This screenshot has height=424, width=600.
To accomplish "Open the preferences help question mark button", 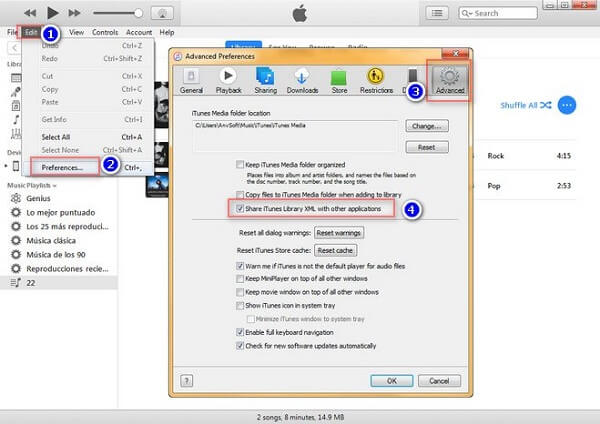I will tap(186, 381).
